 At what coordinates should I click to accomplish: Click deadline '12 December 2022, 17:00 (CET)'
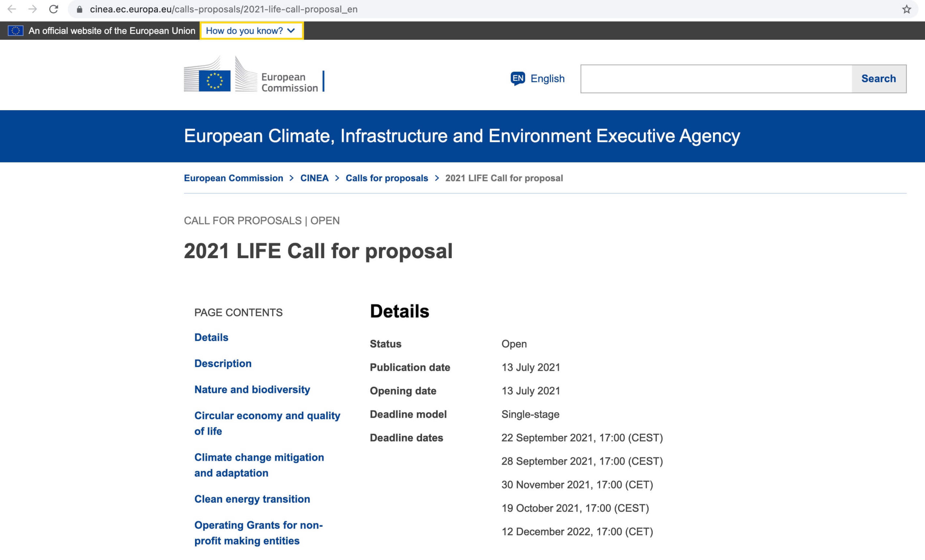[x=577, y=531]
